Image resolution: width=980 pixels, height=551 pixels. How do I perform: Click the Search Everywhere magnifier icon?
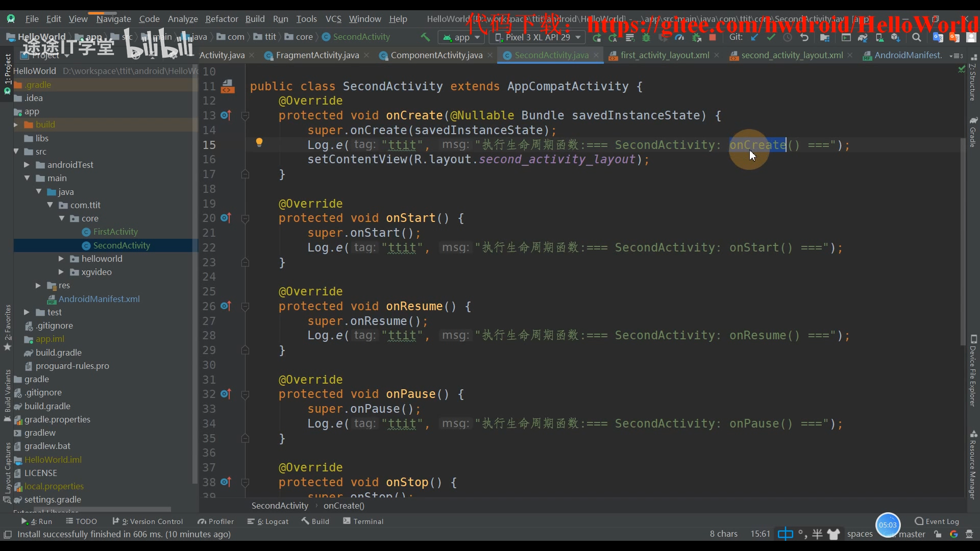pos(917,37)
